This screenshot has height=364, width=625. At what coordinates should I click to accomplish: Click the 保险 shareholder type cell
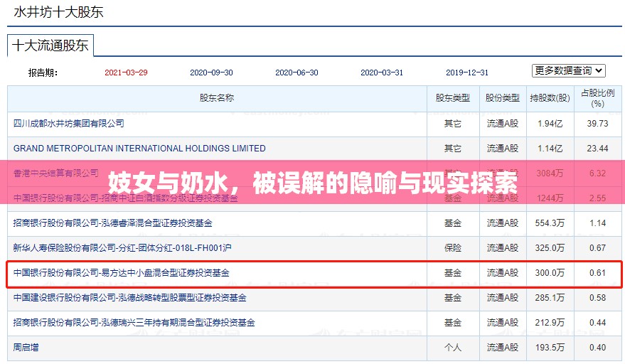453,248
